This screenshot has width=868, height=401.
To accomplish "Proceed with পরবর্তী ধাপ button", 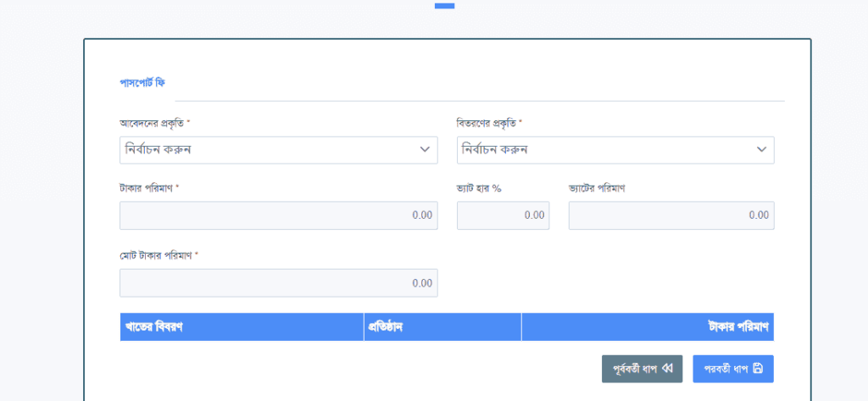I will coord(732,369).
